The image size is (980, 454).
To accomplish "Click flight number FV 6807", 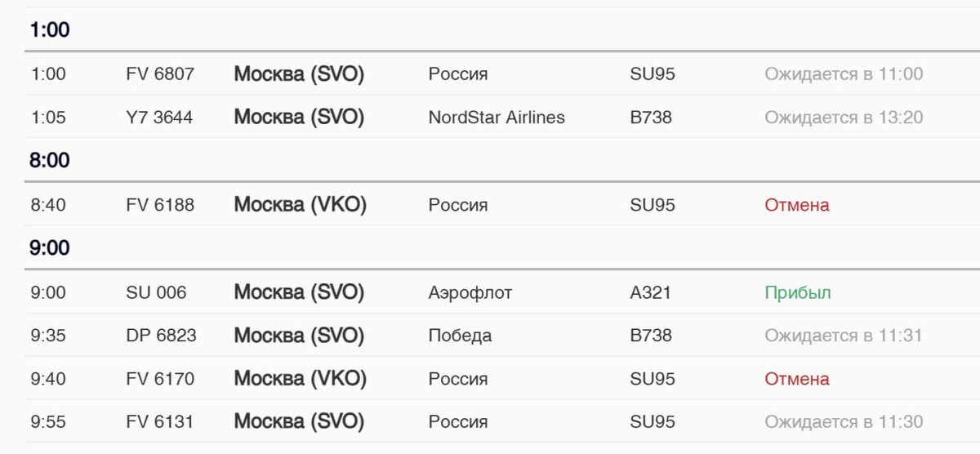I will [x=160, y=74].
